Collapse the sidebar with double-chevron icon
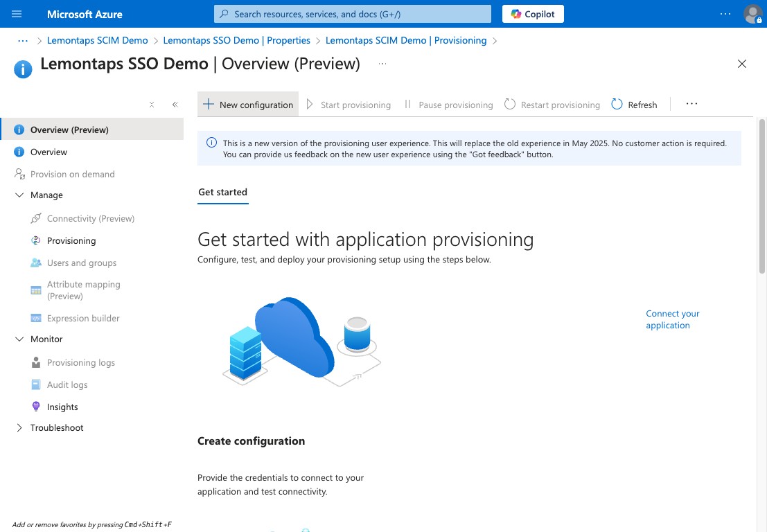This screenshot has width=767, height=532. tap(175, 105)
